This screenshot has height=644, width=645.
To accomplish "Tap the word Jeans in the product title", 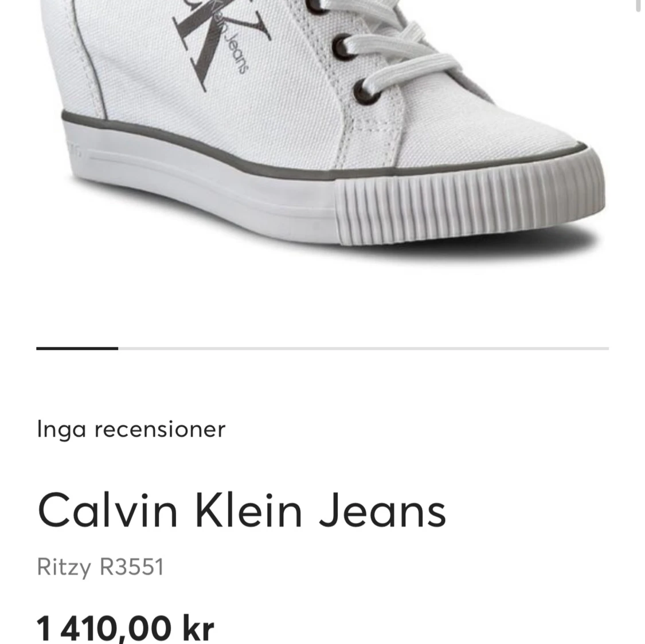I will (x=383, y=510).
